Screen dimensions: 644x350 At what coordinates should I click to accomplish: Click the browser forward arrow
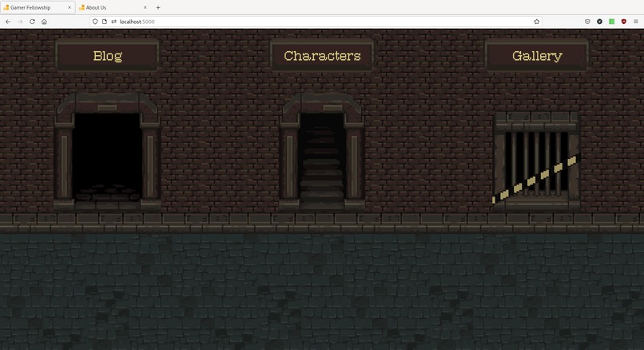[x=20, y=22]
